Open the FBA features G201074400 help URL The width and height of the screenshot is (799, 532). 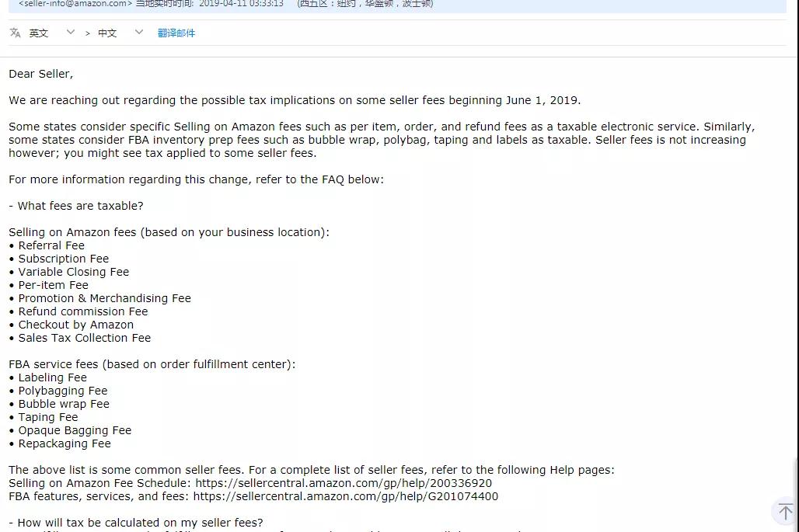coord(346,496)
